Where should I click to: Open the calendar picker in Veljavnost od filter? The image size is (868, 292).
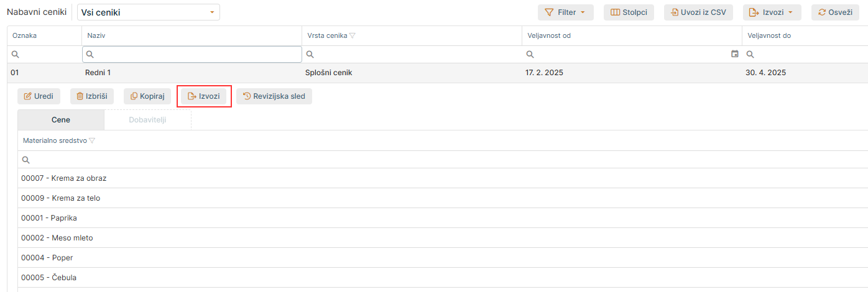tap(735, 55)
